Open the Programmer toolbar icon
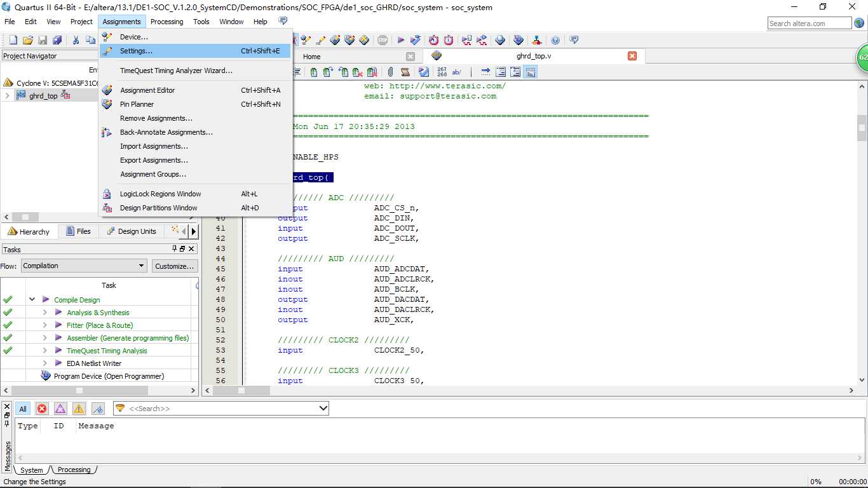This screenshot has height=488, width=868. pos(519,40)
